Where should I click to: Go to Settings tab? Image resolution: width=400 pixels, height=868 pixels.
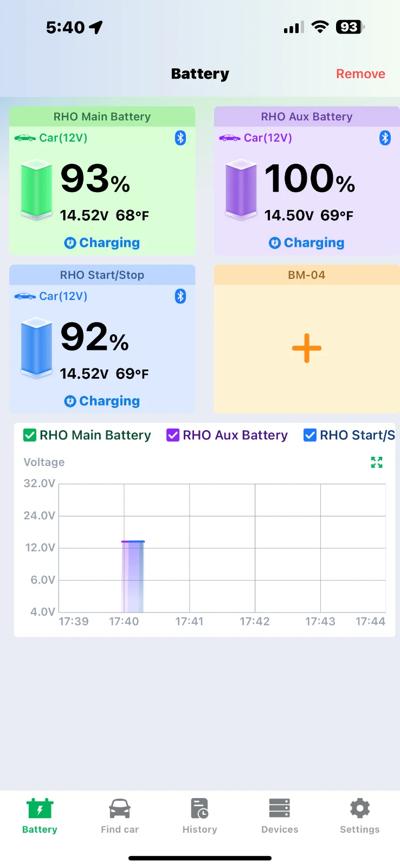(360, 816)
